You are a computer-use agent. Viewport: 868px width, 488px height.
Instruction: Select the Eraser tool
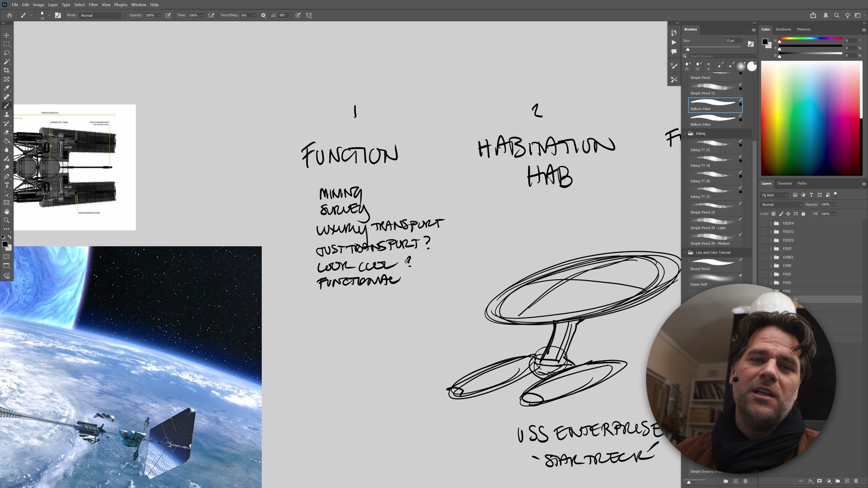(7, 132)
